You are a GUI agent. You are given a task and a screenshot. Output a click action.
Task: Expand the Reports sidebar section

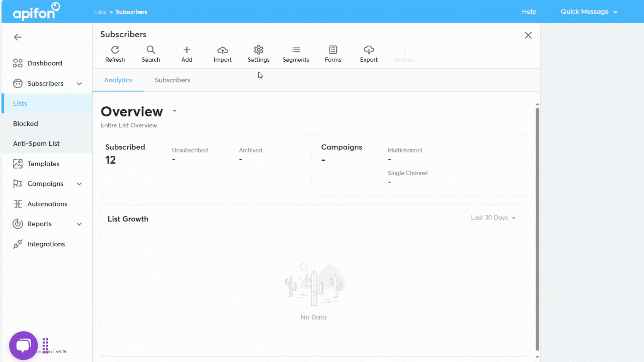[79, 224]
